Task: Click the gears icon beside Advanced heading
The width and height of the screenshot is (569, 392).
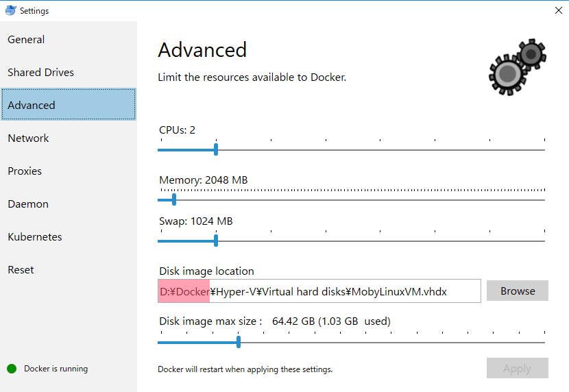Action: click(x=518, y=67)
